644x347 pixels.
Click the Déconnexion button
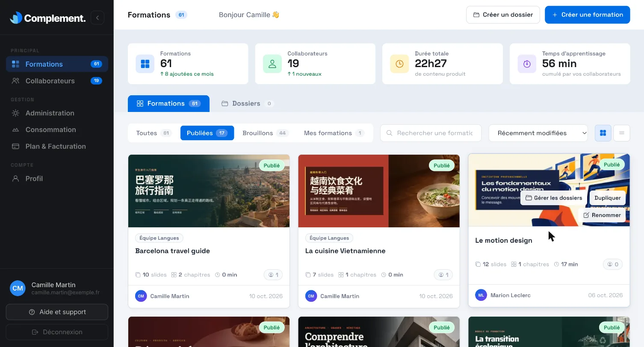pyautogui.click(x=57, y=332)
